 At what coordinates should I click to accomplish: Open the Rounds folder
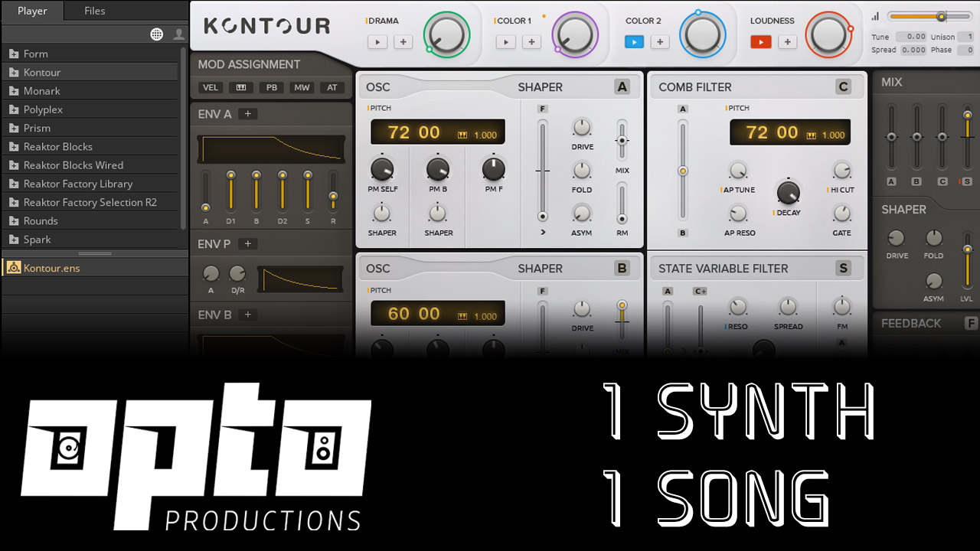[90, 220]
